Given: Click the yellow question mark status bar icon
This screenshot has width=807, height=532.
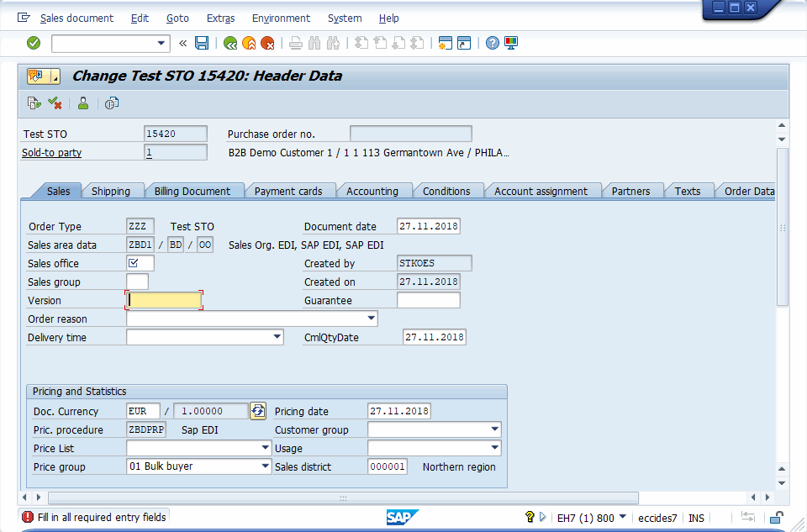Looking at the screenshot, I should 530,517.
